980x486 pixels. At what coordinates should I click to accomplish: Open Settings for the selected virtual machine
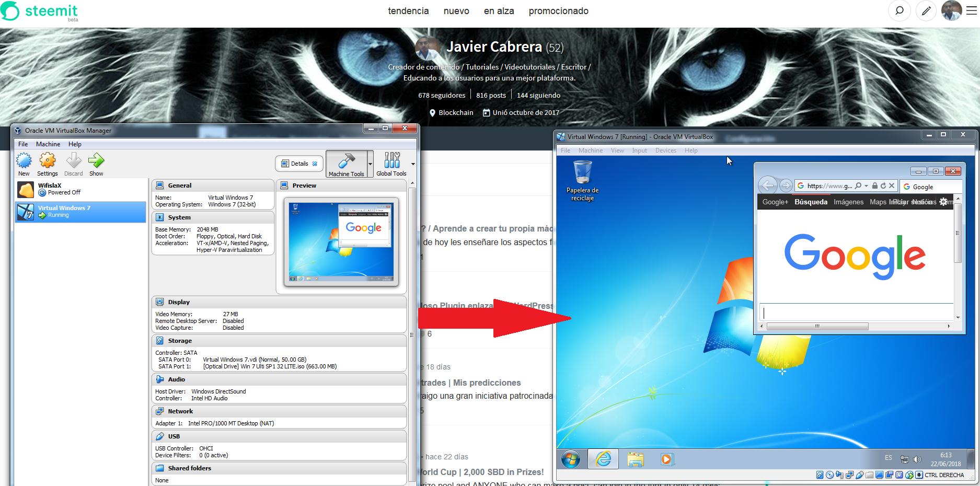(x=48, y=164)
